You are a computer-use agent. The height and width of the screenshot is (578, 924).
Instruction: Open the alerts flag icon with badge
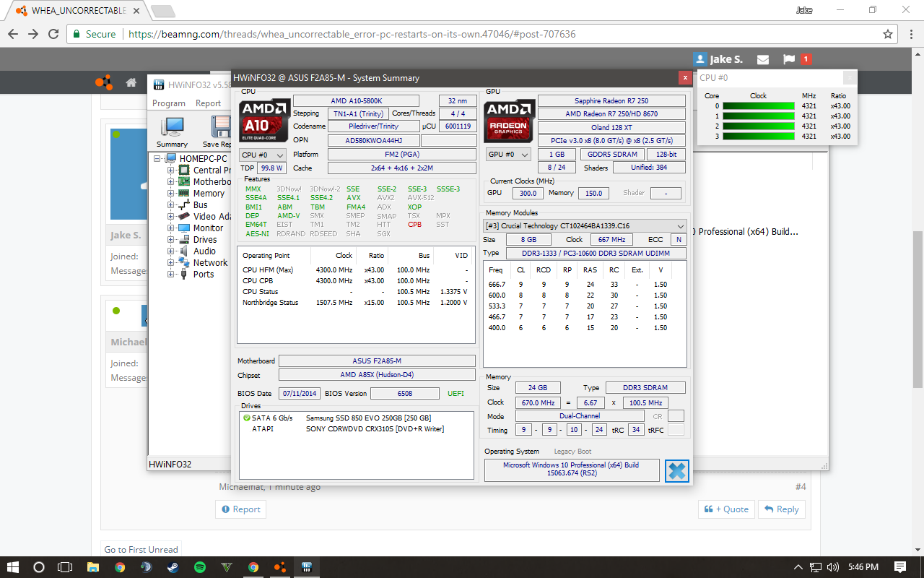point(789,59)
